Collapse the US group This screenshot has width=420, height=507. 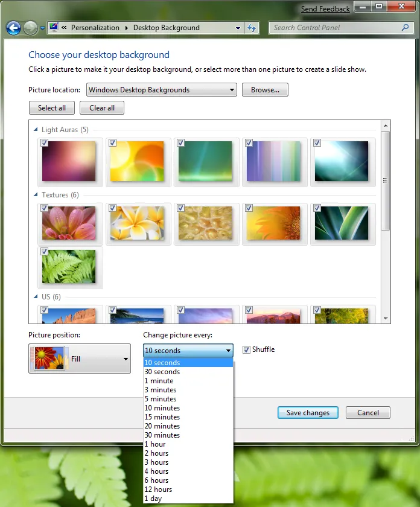pyautogui.click(x=36, y=296)
